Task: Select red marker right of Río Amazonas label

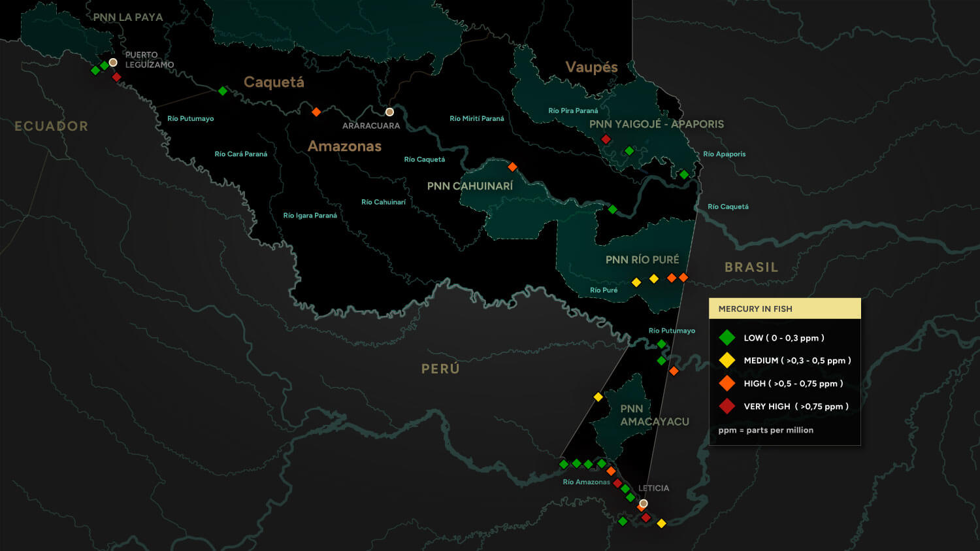Action: 617,483
